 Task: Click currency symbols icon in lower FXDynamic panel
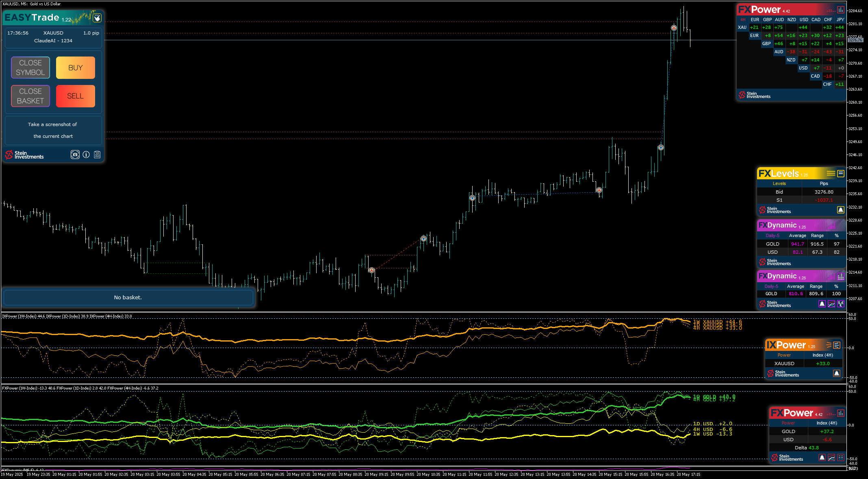tap(841, 304)
